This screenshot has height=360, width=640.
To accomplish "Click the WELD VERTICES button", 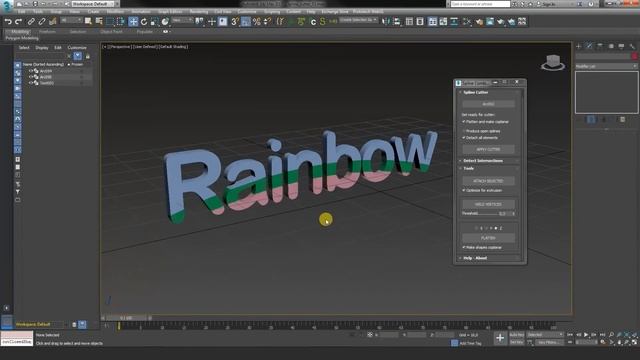I will coord(488,204).
